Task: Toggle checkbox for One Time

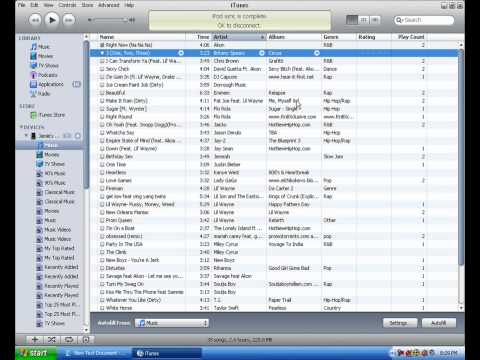Action: click(x=102, y=165)
